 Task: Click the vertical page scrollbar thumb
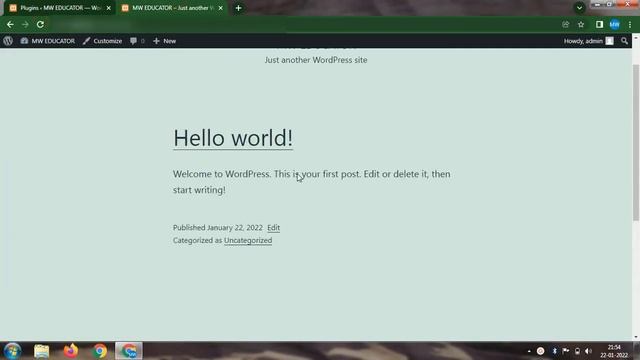[636, 143]
